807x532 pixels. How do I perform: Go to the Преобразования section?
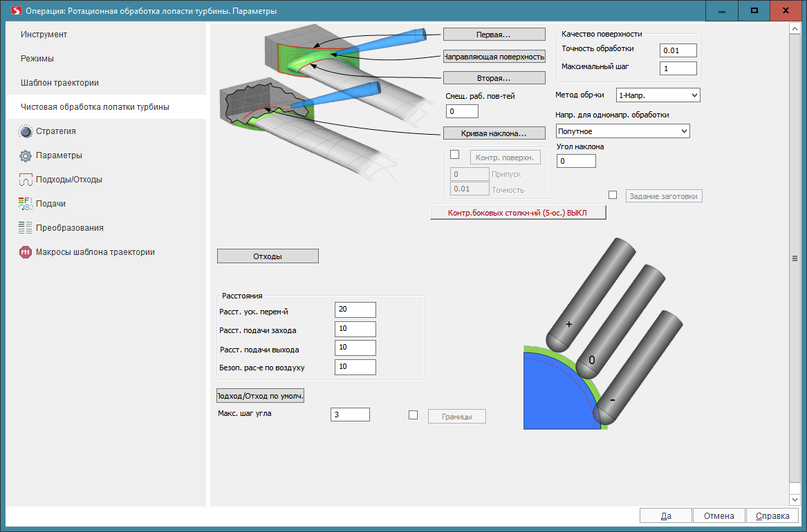[69, 228]
